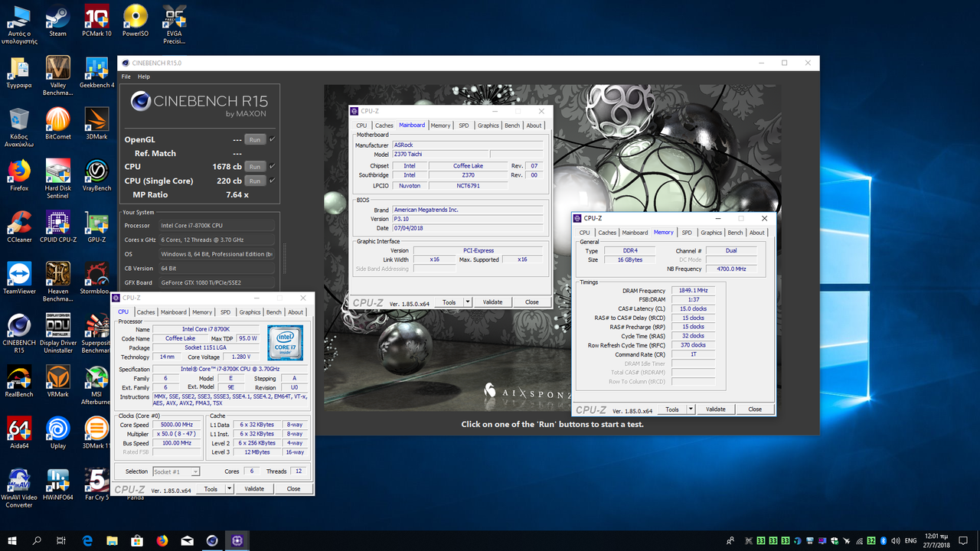Viewport: 980px width, 551px height.
Task: Toggle the OpenGL test checkbox in Cinebench
Action: coord(272,139)
